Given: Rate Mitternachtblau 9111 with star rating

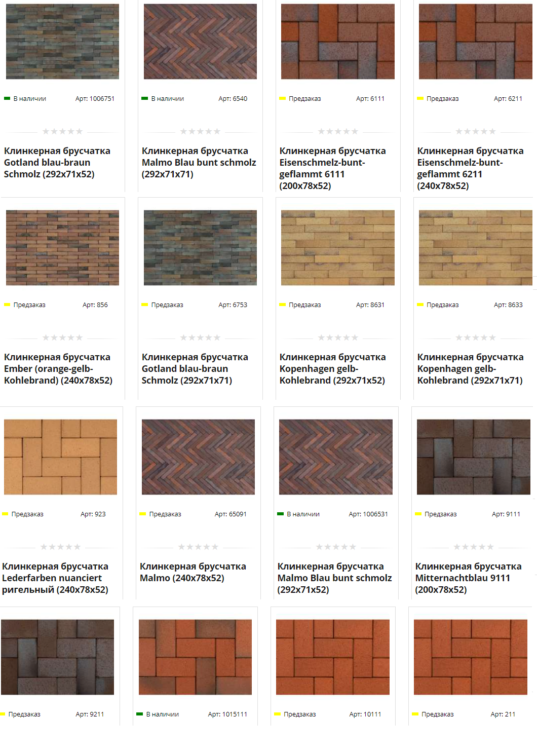Looking at the screenshot, I should point(474,547).
